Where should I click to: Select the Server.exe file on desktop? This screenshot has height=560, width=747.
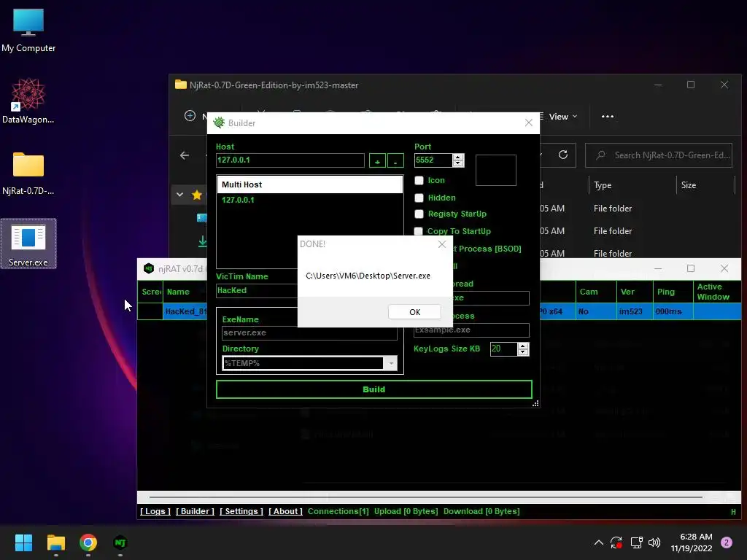click(x=28, y=244)
